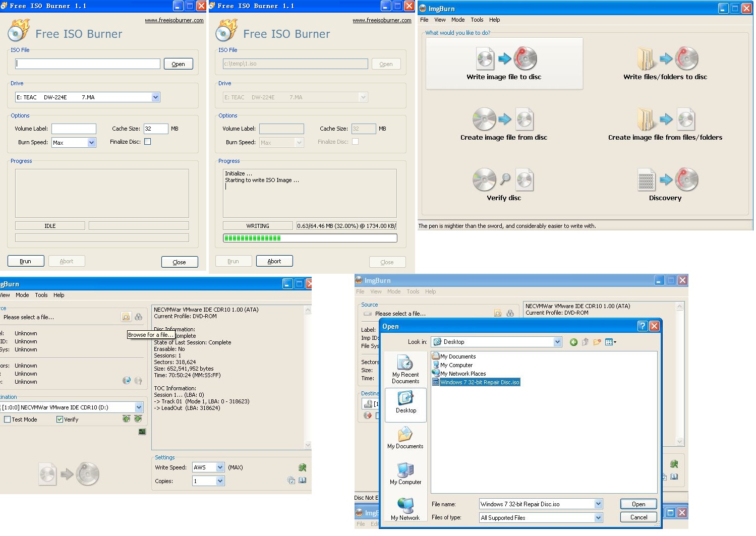756x536 pixels.
Task: Expand the 'Look in' Desktop dropdown
Action: click(557, 342)
